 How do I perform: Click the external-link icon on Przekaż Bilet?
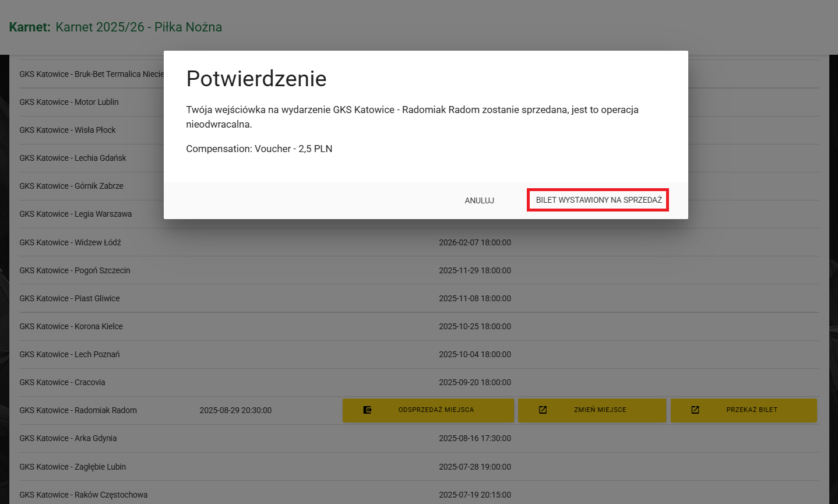click(695, 410)
